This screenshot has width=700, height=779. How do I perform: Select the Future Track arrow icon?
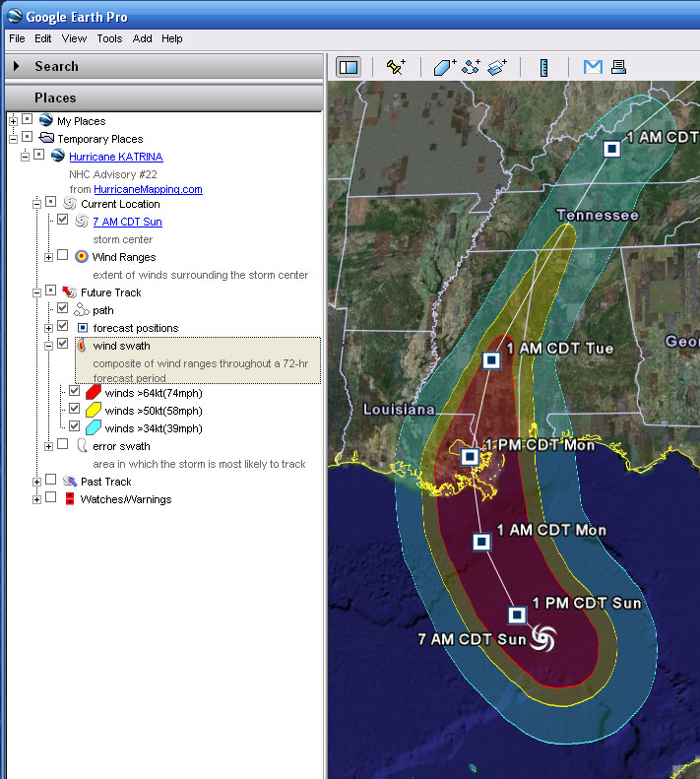(70, 292)
